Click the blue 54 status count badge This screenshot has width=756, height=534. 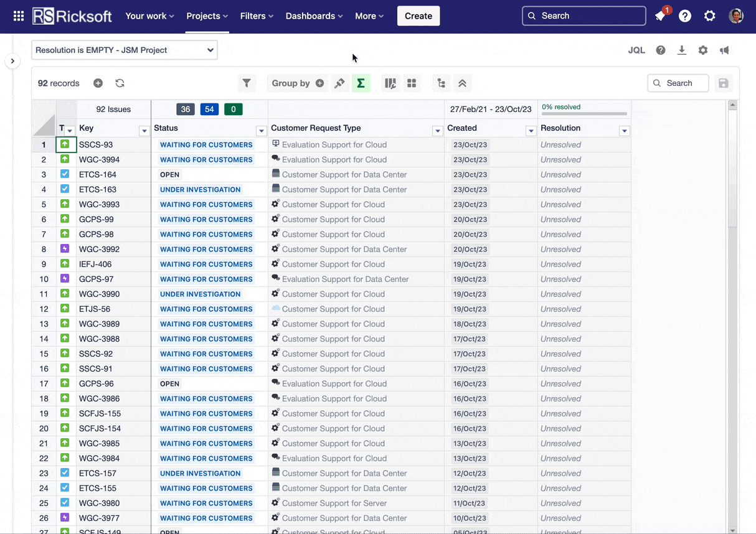click(209, 110)
